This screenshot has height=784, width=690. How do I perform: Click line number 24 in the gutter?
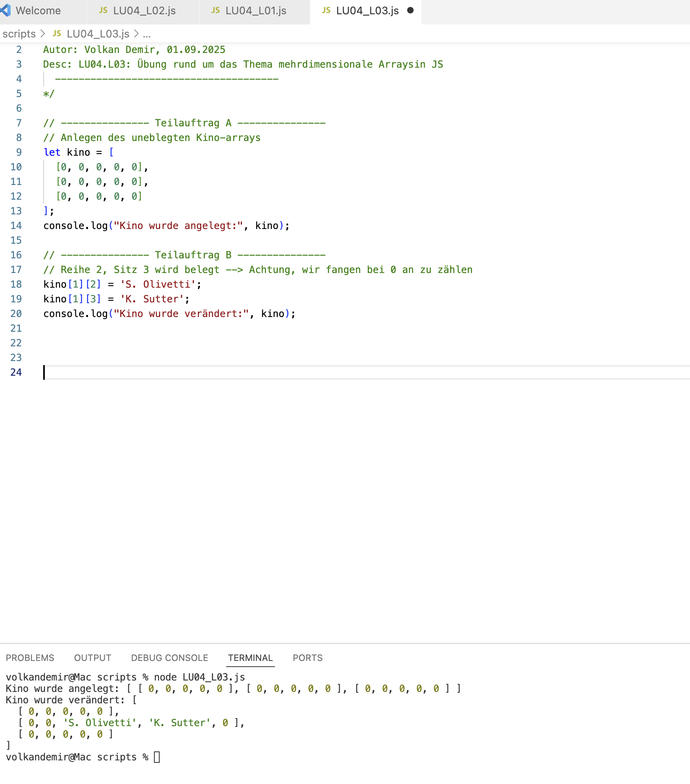(x=16, y=372)
